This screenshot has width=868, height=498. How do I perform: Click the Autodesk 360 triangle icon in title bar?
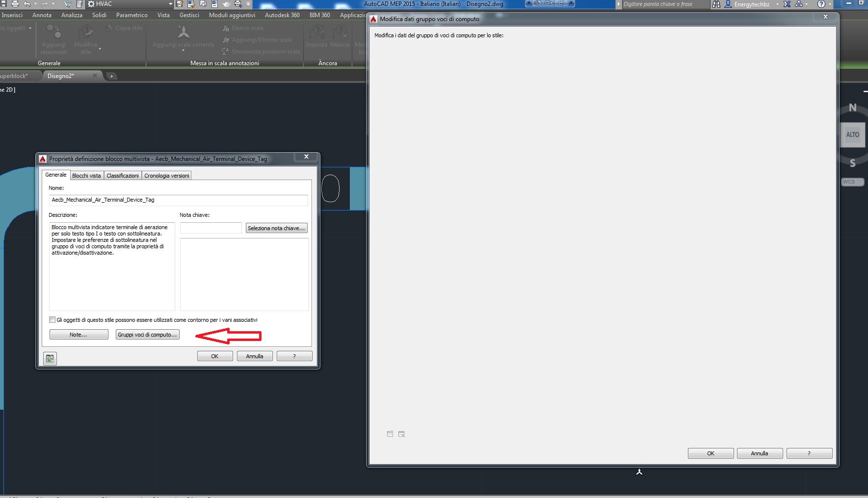tap(799, 4)
